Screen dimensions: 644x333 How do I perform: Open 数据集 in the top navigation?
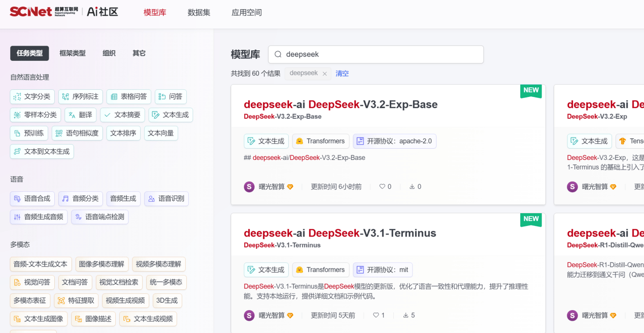198,12
